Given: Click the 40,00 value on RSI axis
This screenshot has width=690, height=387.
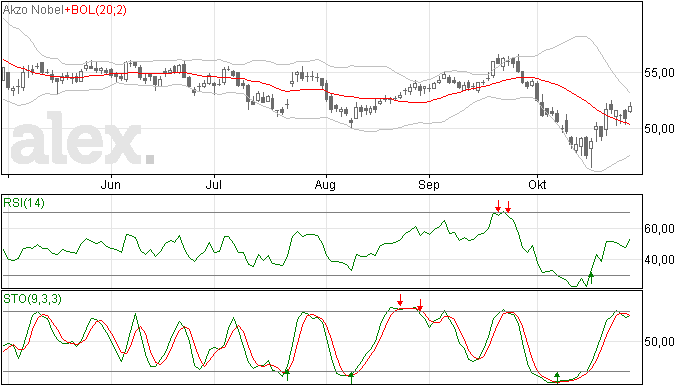Looking at the screenshot, I should (659, 260).
